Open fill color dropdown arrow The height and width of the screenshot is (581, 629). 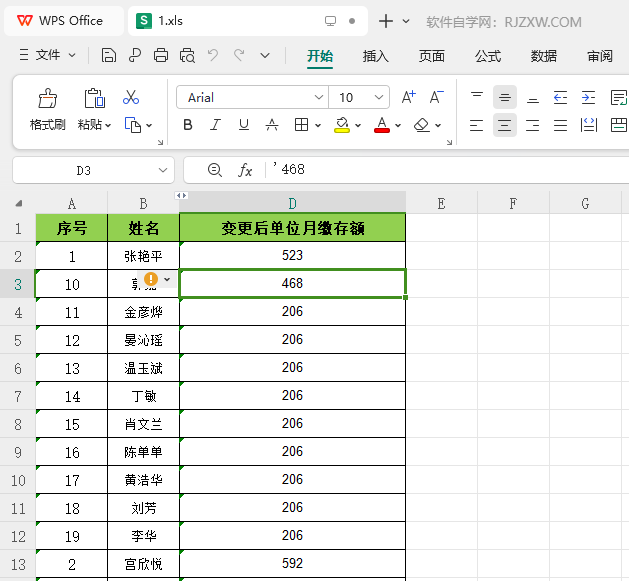pos(358,126)
